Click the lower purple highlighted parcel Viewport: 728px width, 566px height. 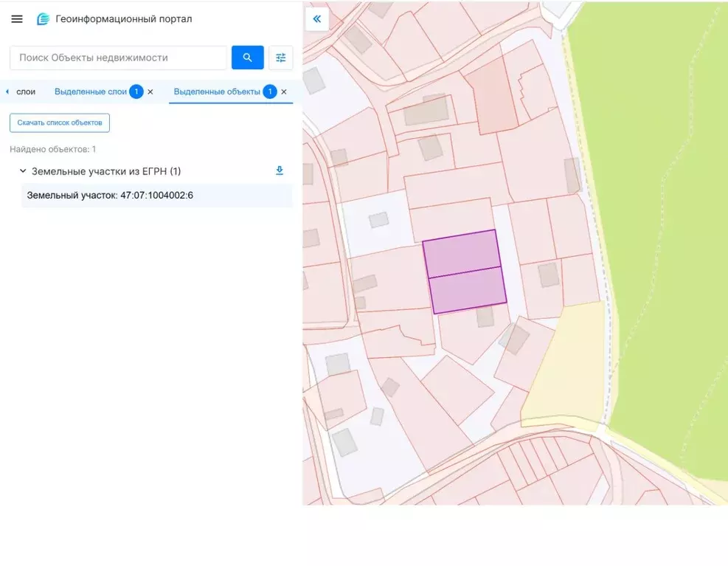tap(467, 290)
